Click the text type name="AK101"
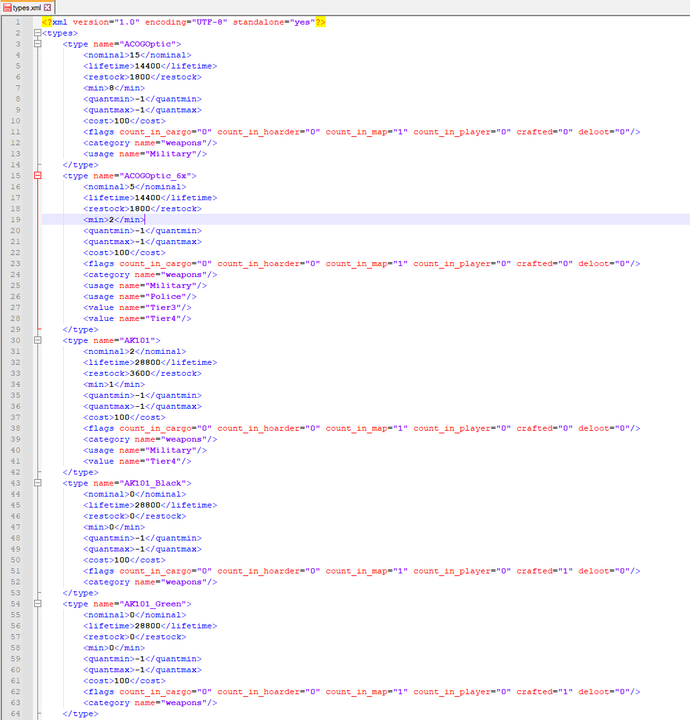The width and height of the screenshot is (690, 720). coord(112,340)
